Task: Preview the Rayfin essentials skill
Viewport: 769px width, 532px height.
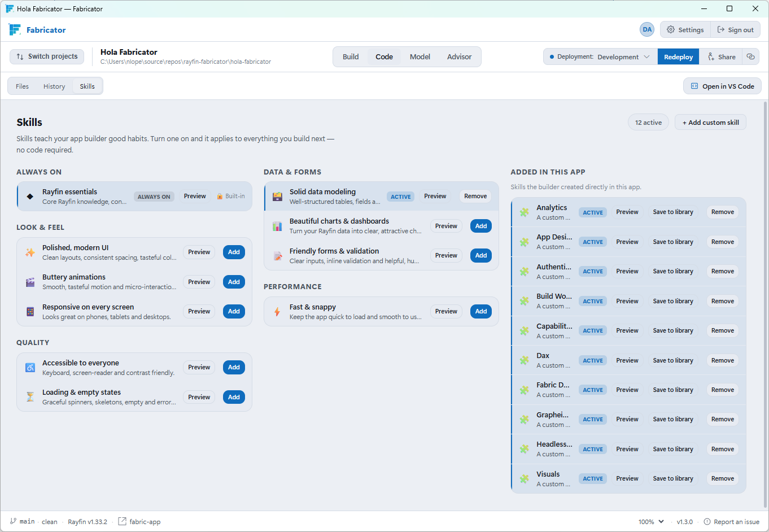Action: [x=195, y=197]
